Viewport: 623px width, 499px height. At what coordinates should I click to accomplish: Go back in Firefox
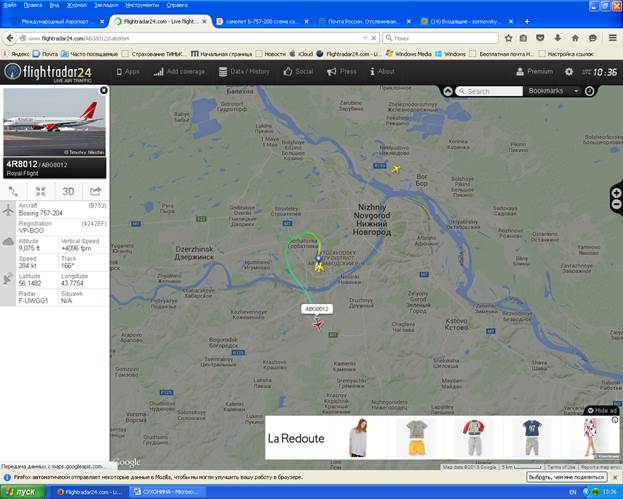click(x=10, y=38)
